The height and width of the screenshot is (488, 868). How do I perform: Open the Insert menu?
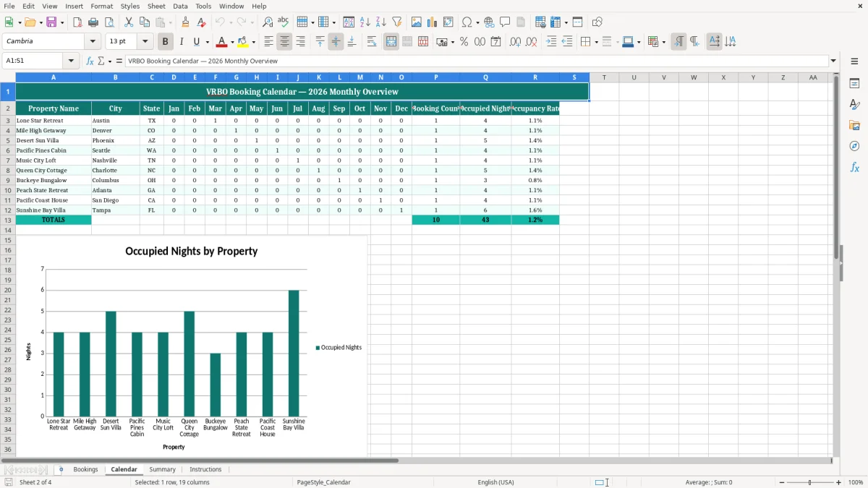(74, 6)
